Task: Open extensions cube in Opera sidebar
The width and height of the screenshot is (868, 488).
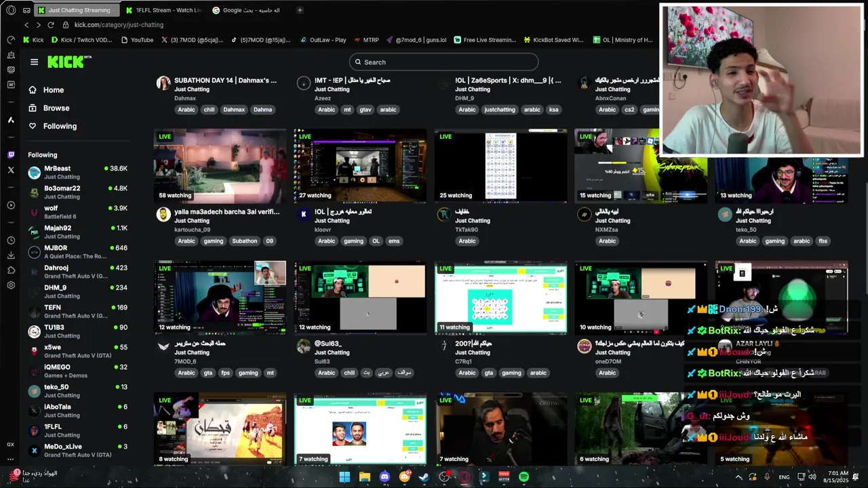Action: pos(11,270)
